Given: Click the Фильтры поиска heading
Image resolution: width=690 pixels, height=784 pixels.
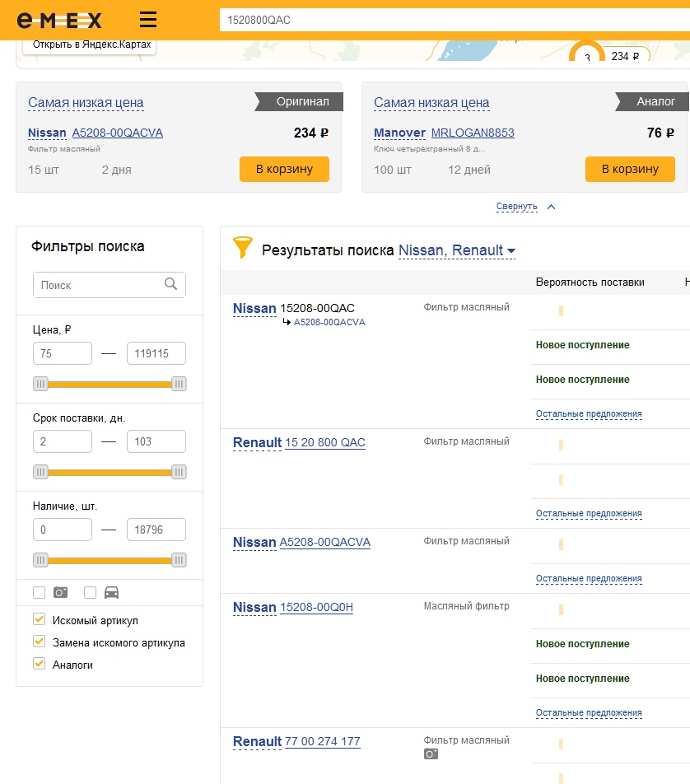Looking at the screenshot, I should point(88,246).
